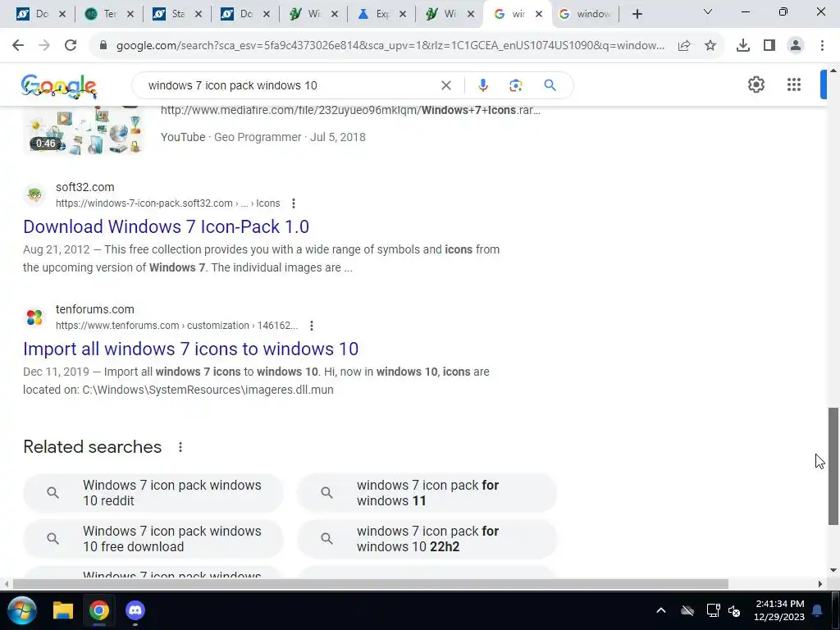Switch to the first 'Do' tab

[40, 14]
